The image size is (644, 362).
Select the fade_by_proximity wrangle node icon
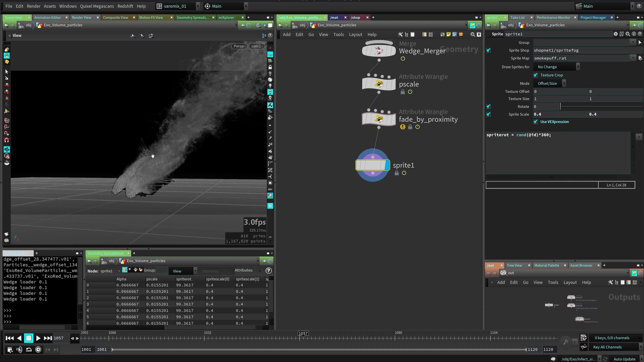tap(379, 119)
